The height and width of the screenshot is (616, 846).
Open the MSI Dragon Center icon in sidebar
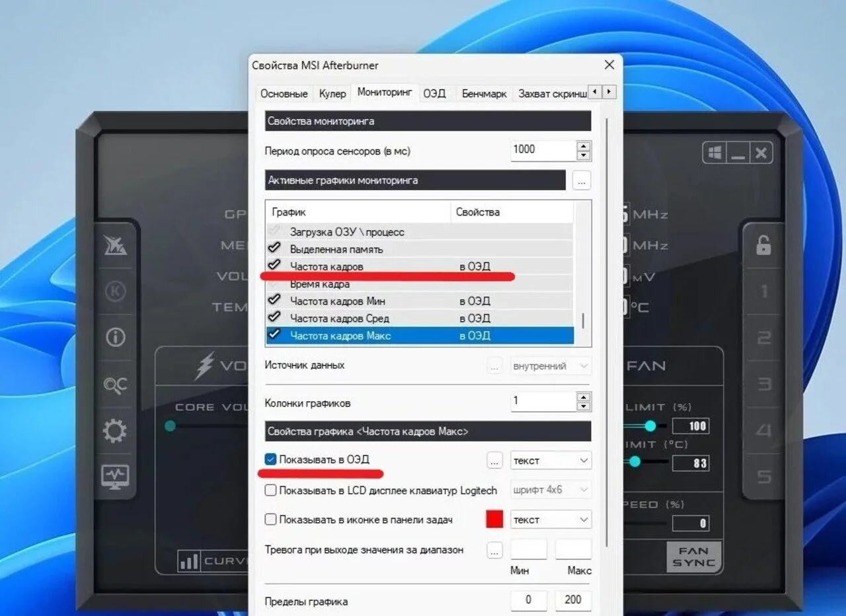tap(116, 245)
